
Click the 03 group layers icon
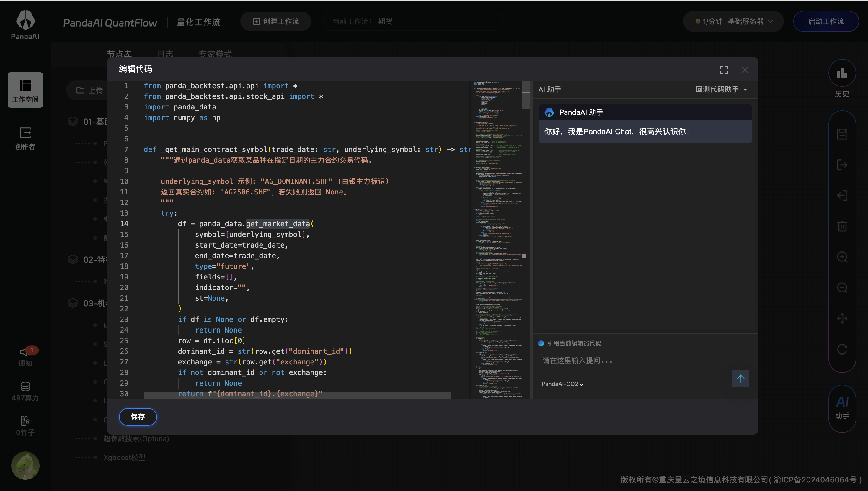73,303
